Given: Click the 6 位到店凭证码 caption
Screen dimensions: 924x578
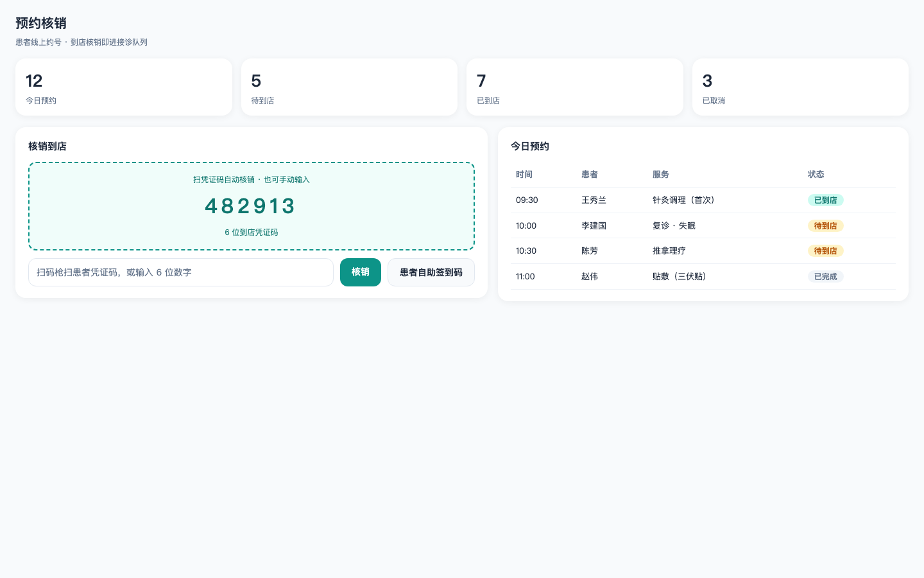Looking at the screenshot, I should click(x=252, y=232).
